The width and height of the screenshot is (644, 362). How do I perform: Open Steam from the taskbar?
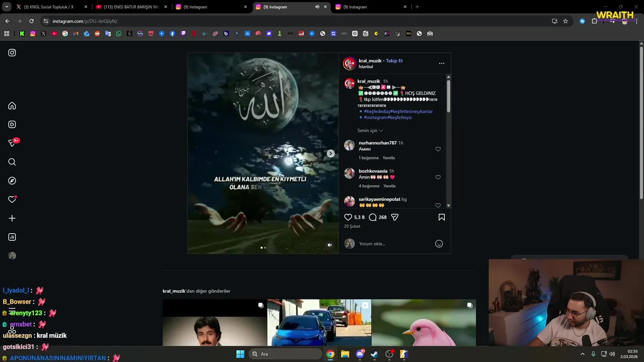(374, 354)
